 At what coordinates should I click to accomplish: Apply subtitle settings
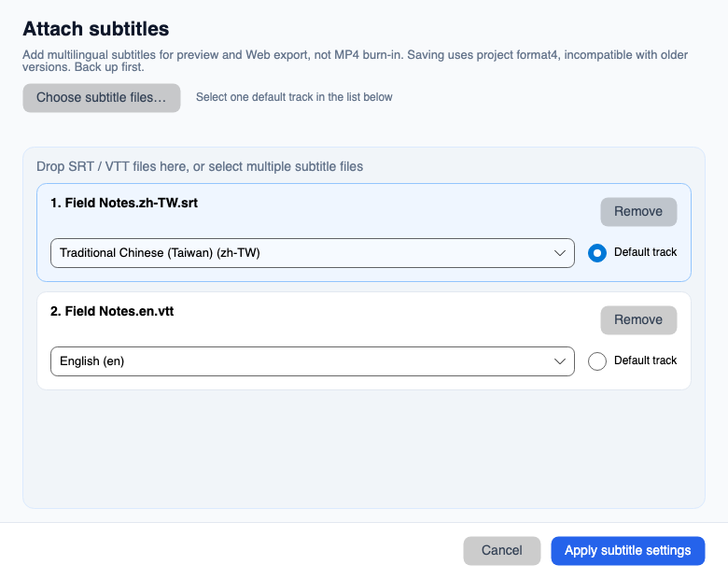point(628,551)
